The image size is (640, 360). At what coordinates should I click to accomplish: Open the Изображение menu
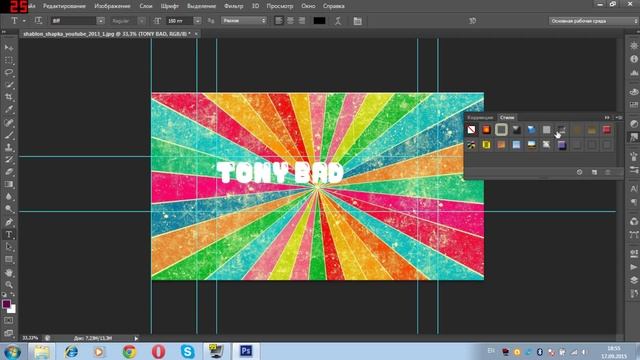tap(112, 6)
